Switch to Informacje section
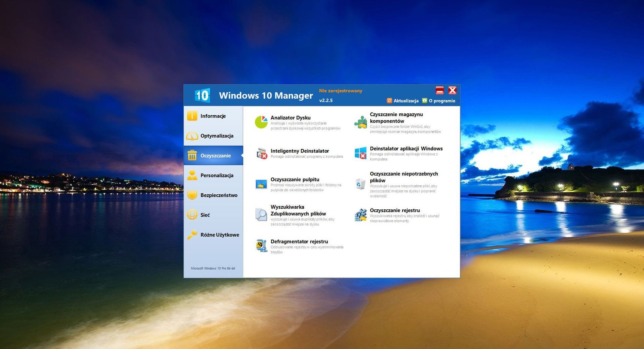 [213, 116]
